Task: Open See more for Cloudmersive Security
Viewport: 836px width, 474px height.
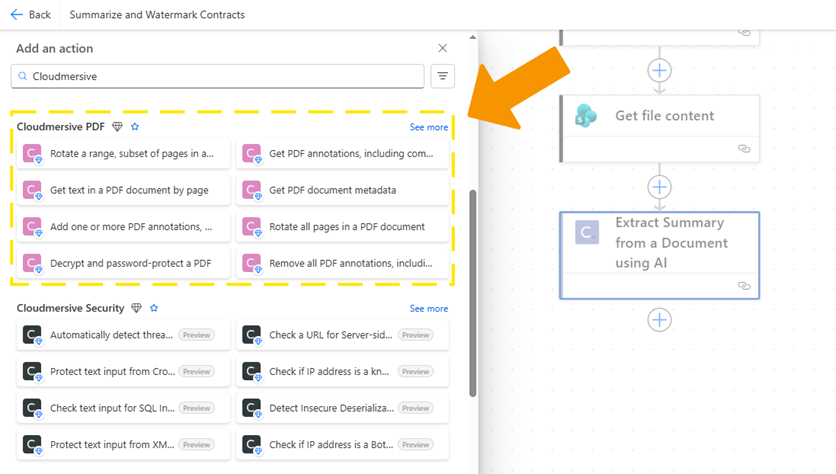Action: (429, 308)
